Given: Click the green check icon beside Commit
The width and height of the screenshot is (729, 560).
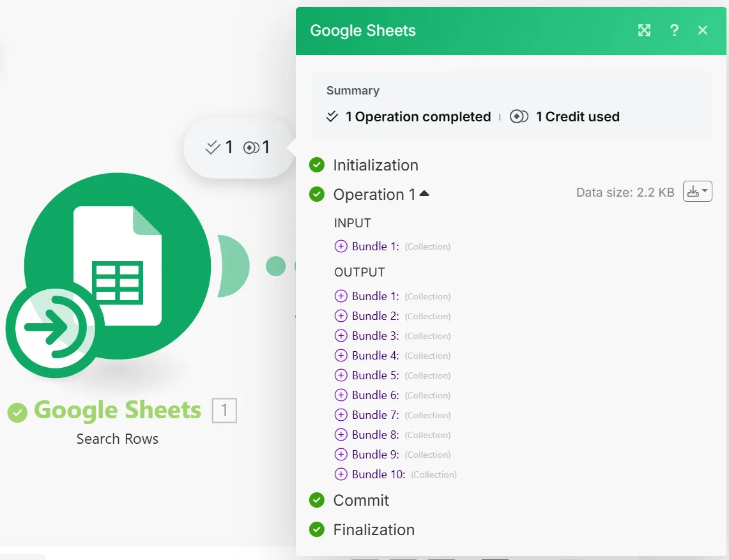Looking at the screenshot, I should (317, 500).
